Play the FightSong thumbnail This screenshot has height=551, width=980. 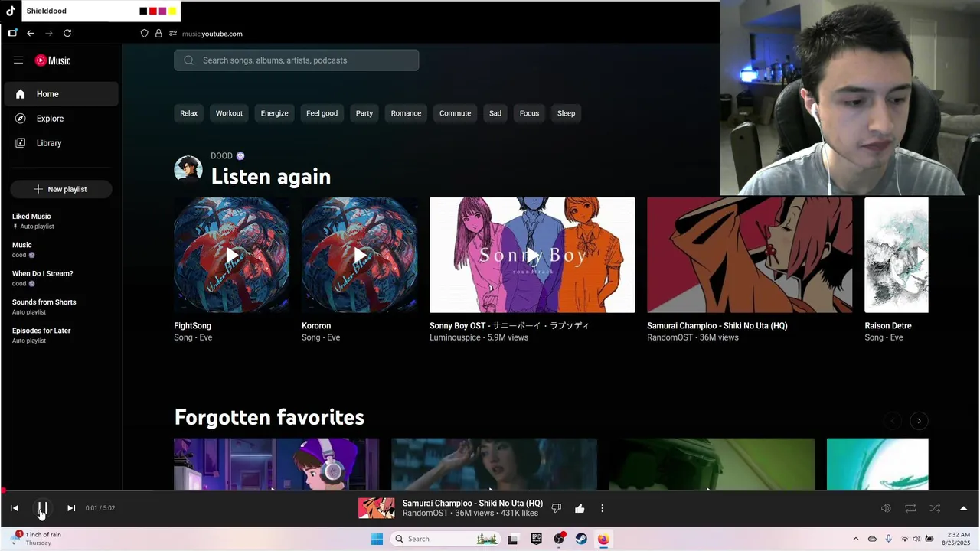(x=232, y=255)
